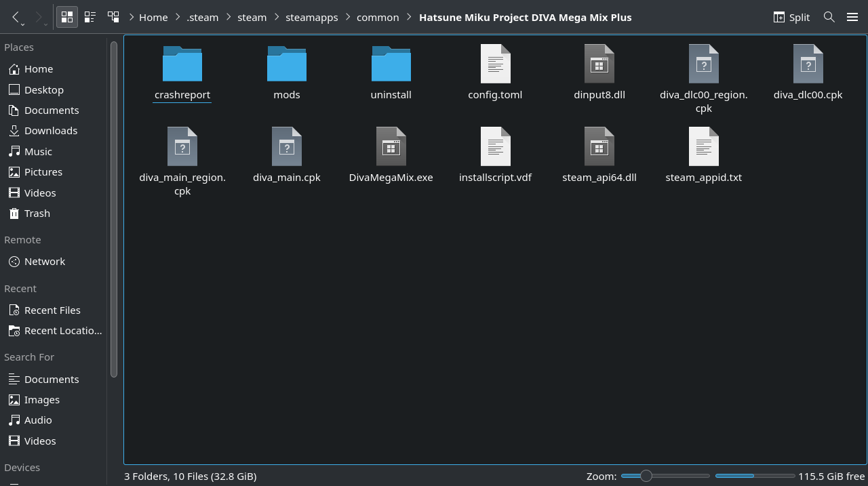The image size is (868, 486).
Task: Open Home in Places sidebar
Action: coord(54,68)
